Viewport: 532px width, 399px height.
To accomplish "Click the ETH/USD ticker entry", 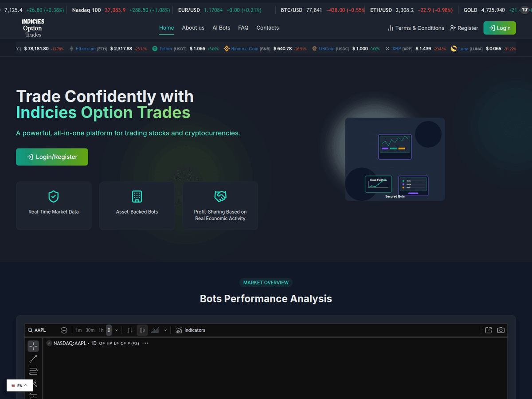I will [411, 10].
